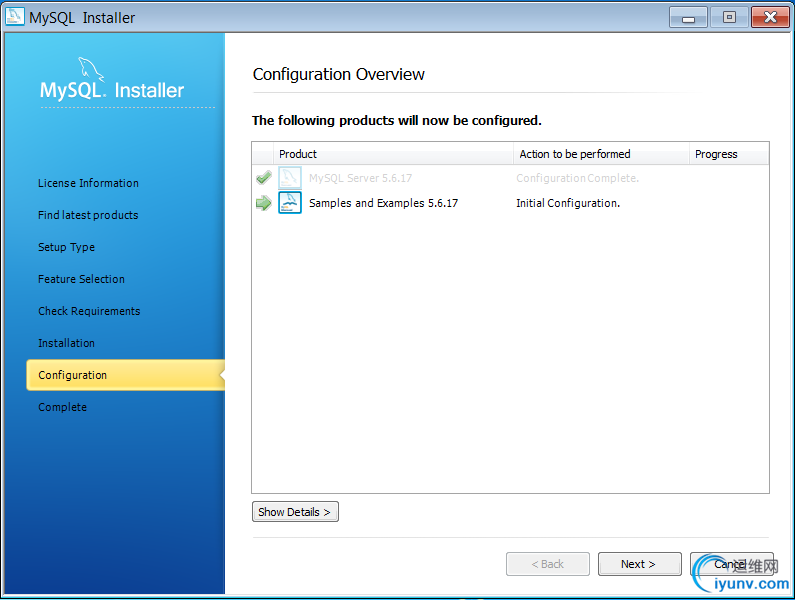This screenshot has width=795, height=600.
Task: Expand the Show Details panel
Action: pos(295,512)
